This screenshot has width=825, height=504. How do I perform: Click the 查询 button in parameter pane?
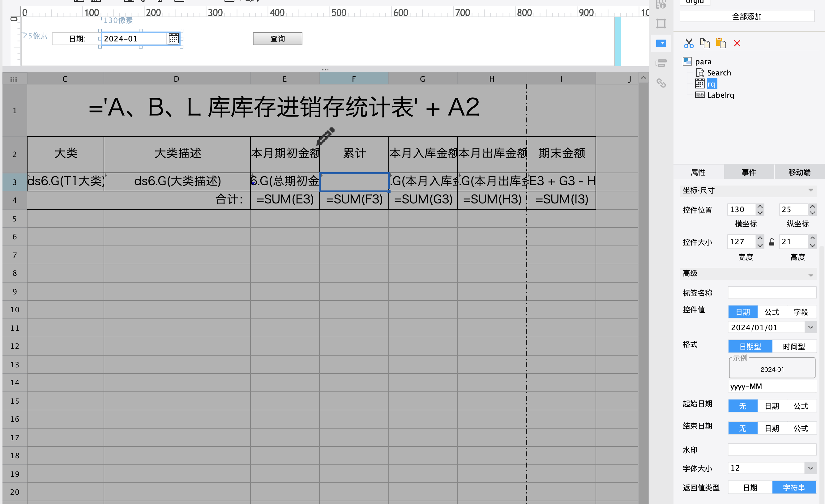click(278, 39)
